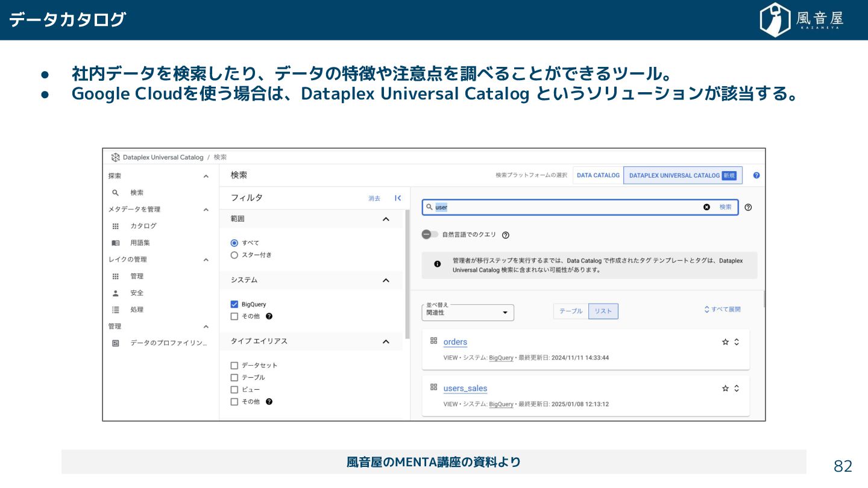Open カタログ in the sidebar

point(143,226)
